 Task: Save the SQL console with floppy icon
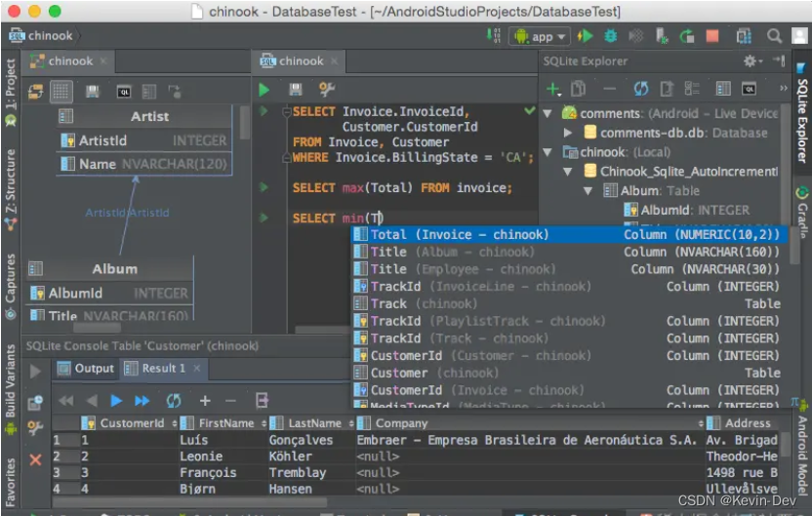click(295, 90)
